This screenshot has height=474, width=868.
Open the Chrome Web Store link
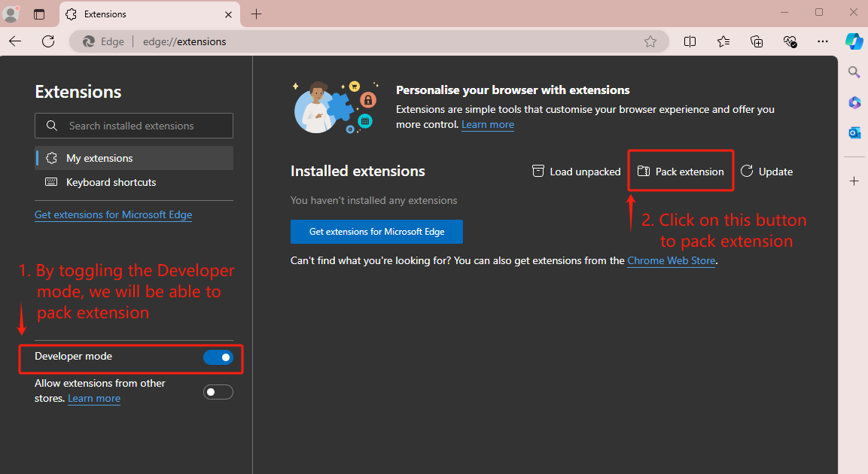coord(671,261)
